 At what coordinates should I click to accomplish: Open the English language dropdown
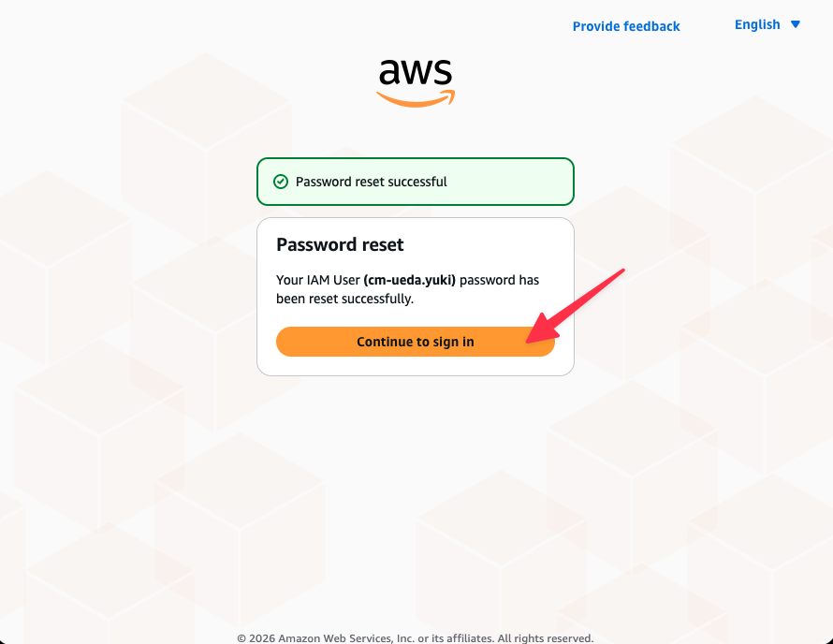[x=767, y=24]
